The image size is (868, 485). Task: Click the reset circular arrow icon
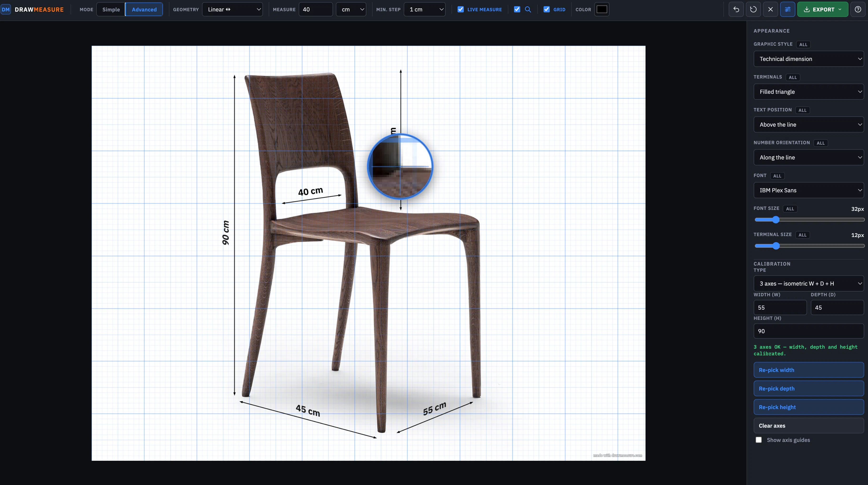tap(753, 10)
